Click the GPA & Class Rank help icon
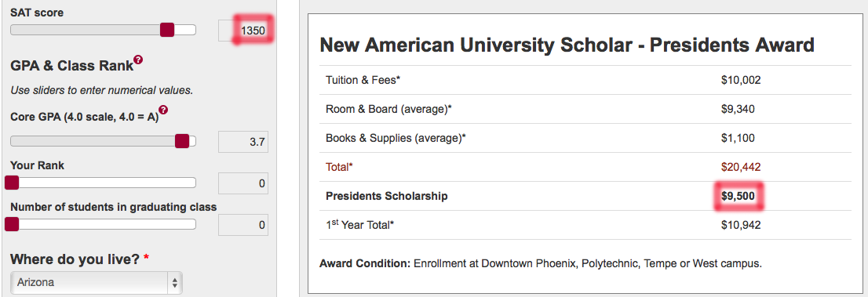 click(x=138, y=60)
